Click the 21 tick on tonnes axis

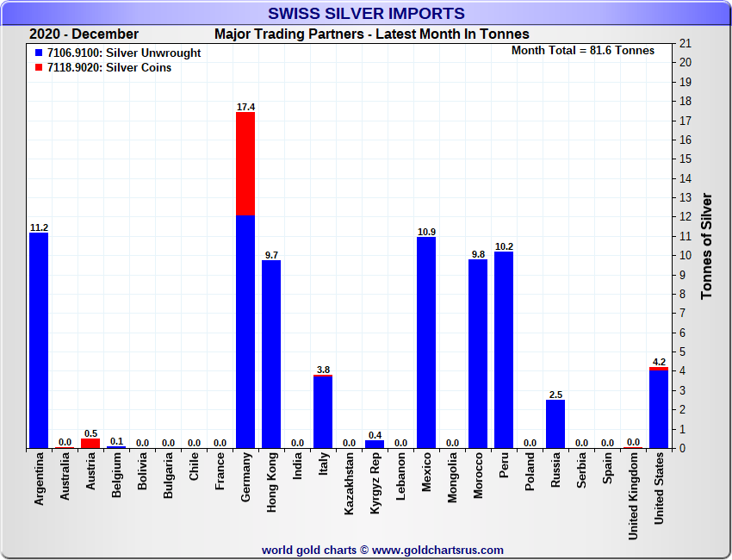click(685, 43)
